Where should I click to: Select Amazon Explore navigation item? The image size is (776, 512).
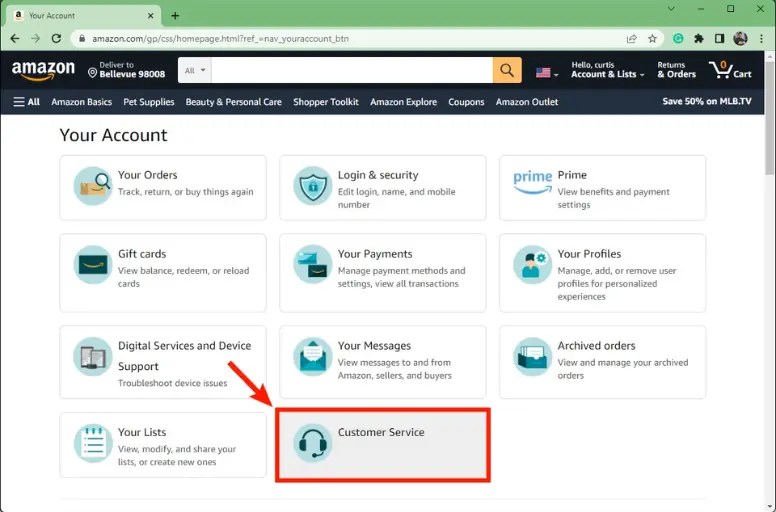[x=404, y=102]
